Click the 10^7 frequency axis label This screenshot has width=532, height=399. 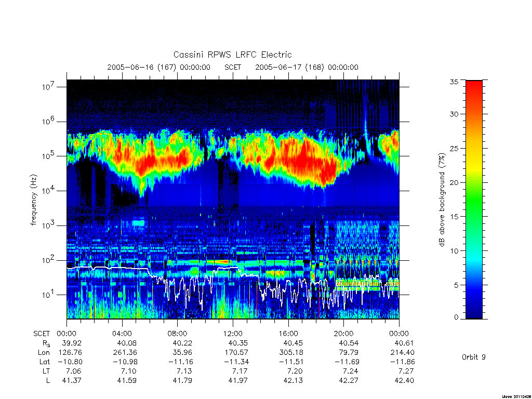49,87
